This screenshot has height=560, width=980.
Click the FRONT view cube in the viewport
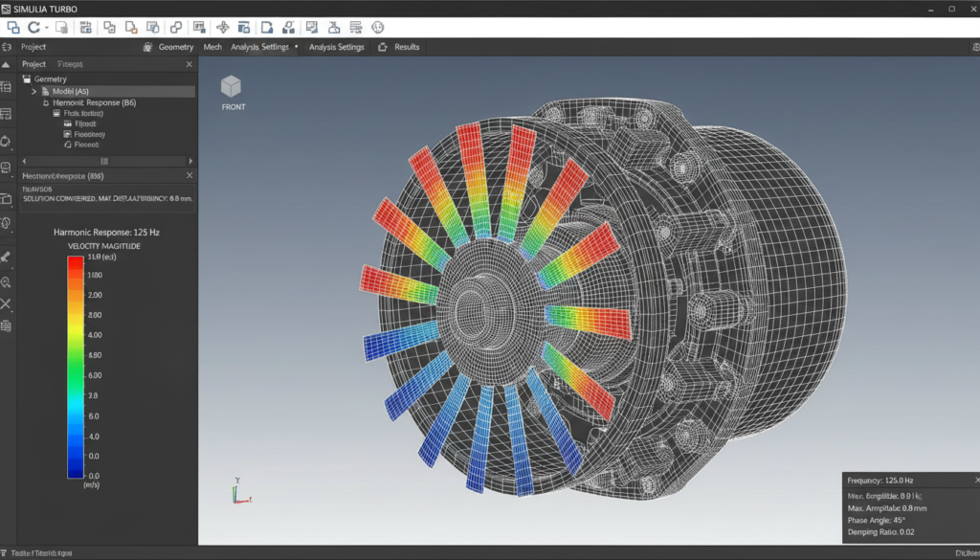pyautogui.click(x=232, y=86)
